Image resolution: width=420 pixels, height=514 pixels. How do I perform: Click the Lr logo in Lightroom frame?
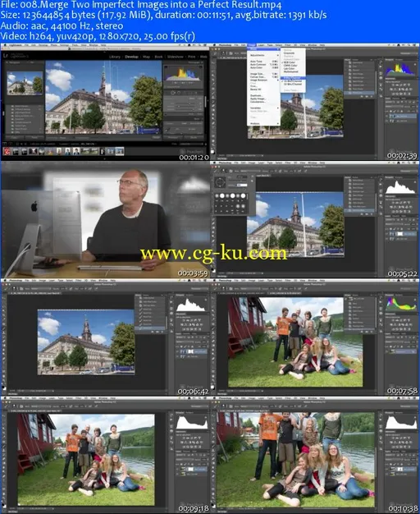click(x=6, y=56)
